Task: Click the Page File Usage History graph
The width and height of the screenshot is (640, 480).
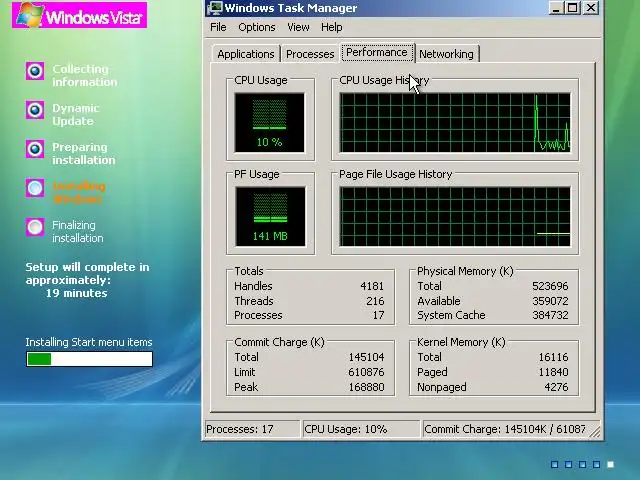Action: point(455,216)
